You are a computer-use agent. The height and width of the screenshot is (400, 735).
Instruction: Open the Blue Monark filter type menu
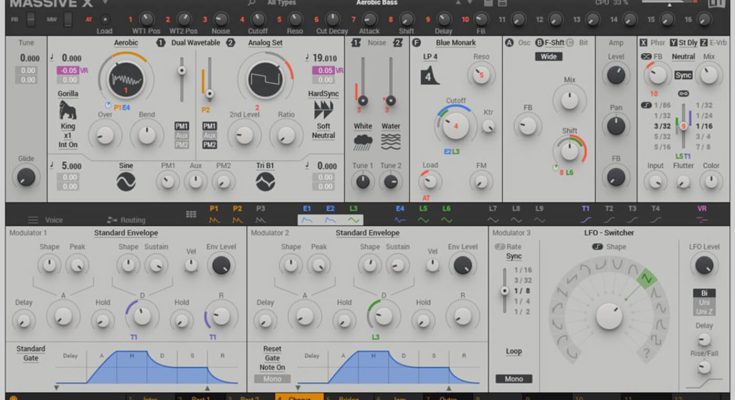pos(456,44)
